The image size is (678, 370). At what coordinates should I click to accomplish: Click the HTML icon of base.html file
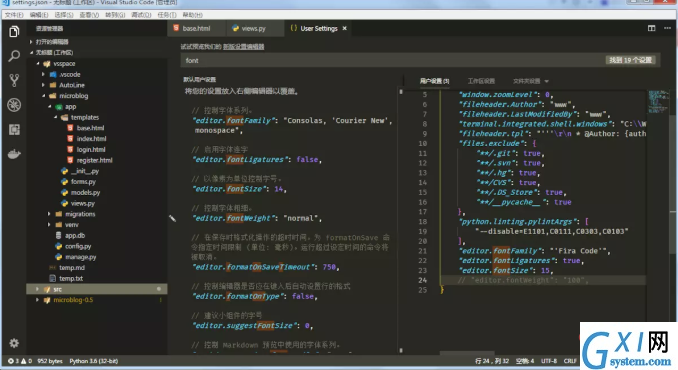(x=70, y=128)
